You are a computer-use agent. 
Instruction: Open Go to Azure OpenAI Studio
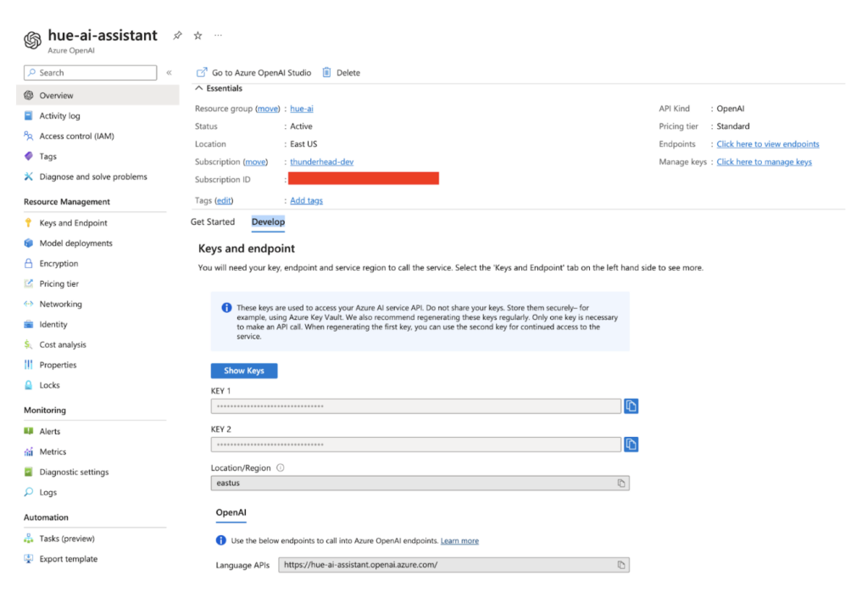click(254, 73)
